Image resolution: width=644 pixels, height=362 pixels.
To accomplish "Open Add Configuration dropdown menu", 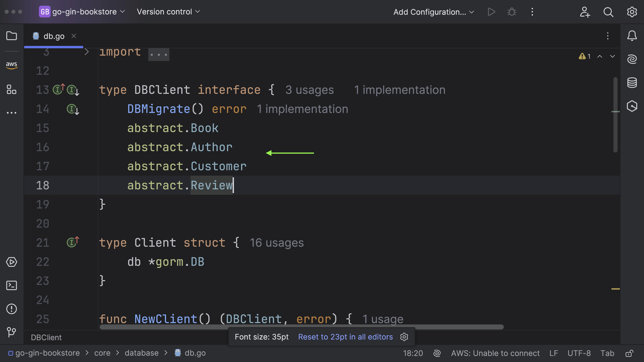I will [x=434, y=12].
